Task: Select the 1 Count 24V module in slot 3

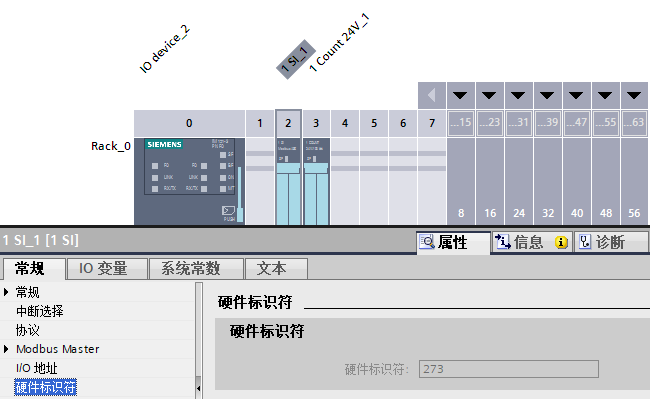Action: [316, 181]
